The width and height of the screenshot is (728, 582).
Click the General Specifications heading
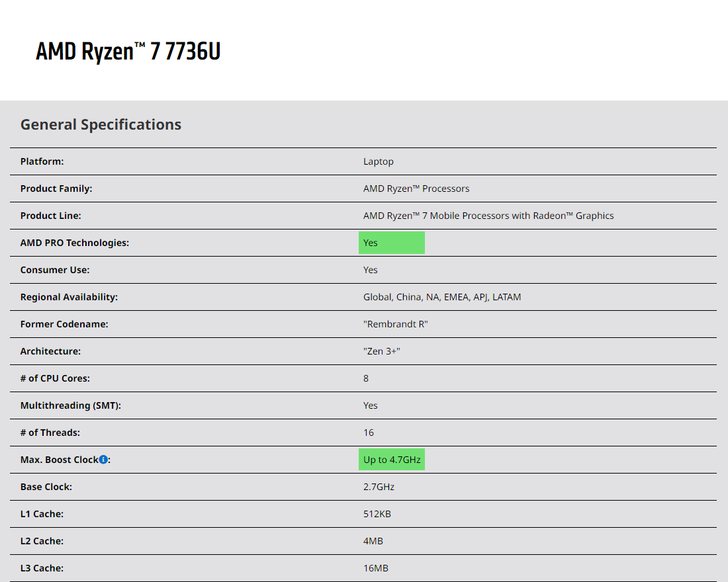coord(101,124)
